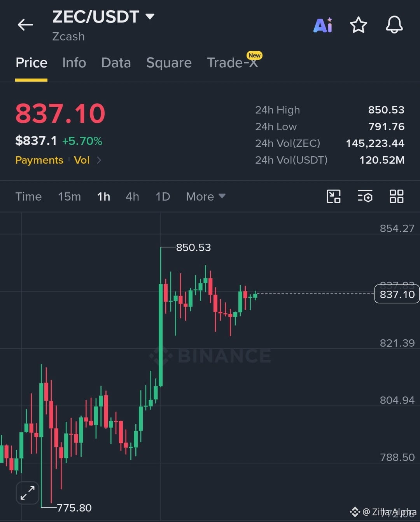
Task: Tap the Payments tag link
Action: [39, 160]
